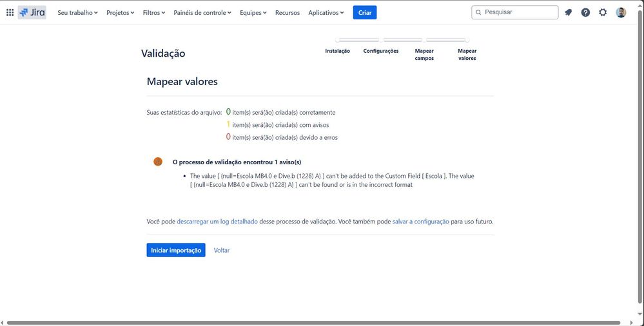Click the 'Suas estatísticas do arquivo:' label
The image size is (644, 326).
click(184, 113)
